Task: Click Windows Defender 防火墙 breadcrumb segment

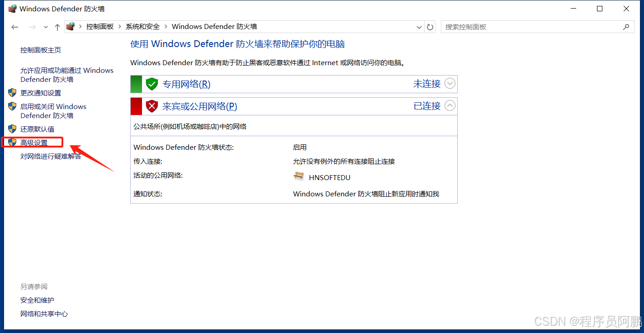Action: pos(214,27)
